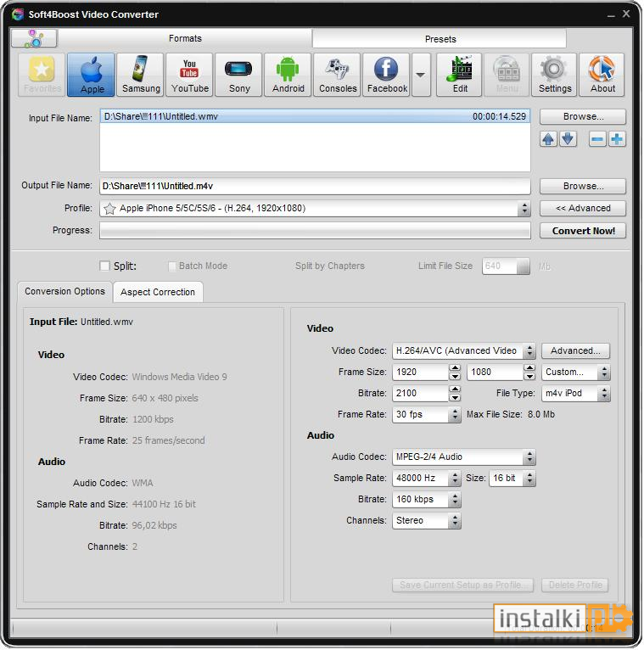Move input file up in list

[x=548, y=139]
